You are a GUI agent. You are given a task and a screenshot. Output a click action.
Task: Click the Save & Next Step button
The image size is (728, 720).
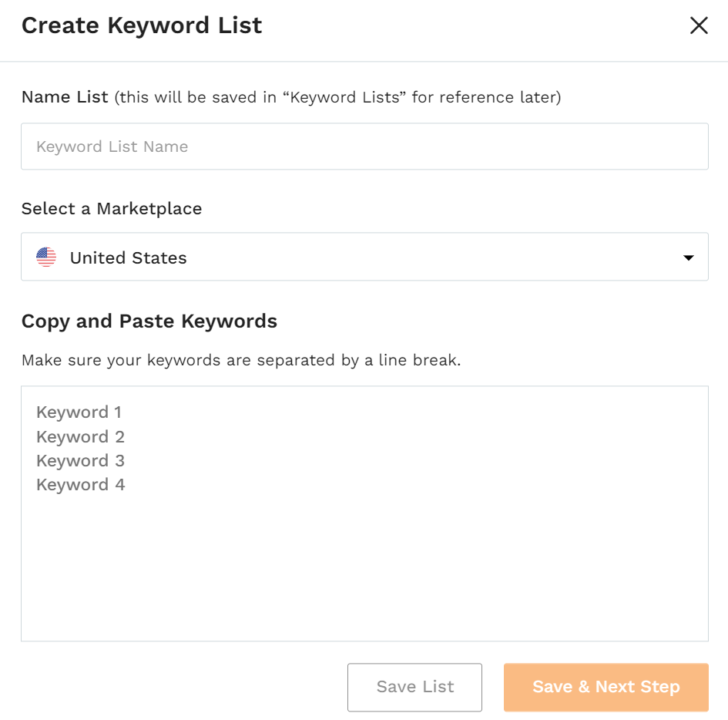pyautogui.click(x=606, y=687)
